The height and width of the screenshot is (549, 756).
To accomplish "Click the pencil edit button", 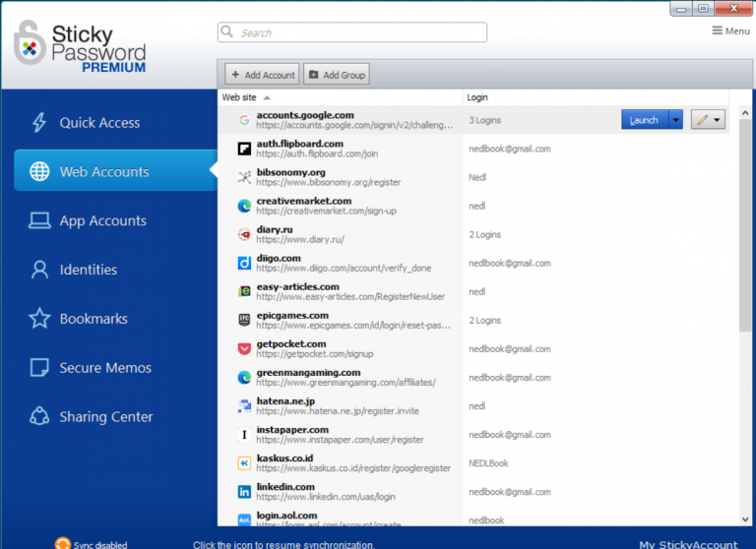I will [702, 119].
